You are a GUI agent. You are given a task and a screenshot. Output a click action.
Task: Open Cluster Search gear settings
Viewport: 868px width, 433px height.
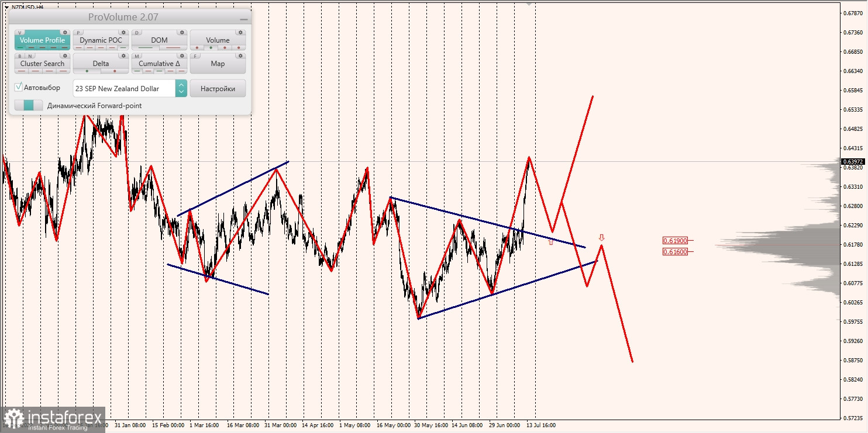pos(66,56)
